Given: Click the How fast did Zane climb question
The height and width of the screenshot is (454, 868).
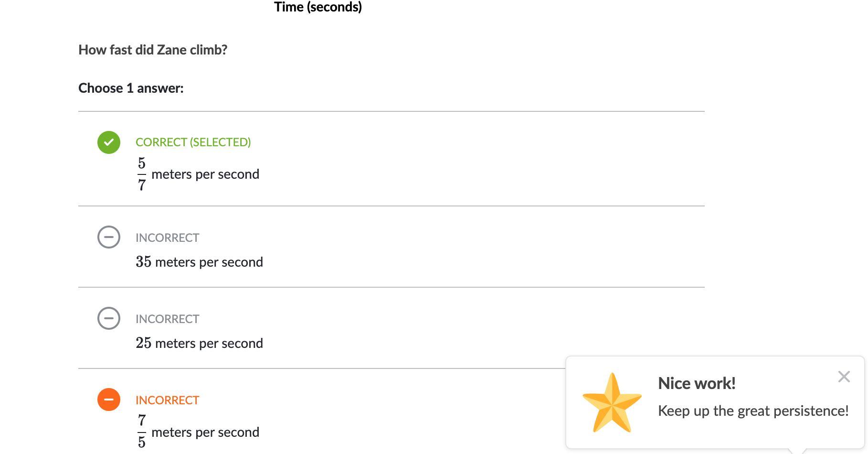Looking at the screenshot, I should [x=153, y=50].
